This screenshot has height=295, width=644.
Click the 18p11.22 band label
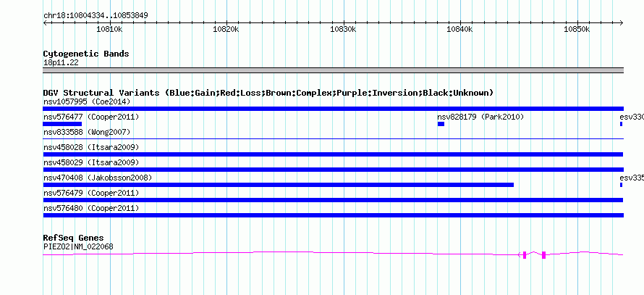(61, 63)
